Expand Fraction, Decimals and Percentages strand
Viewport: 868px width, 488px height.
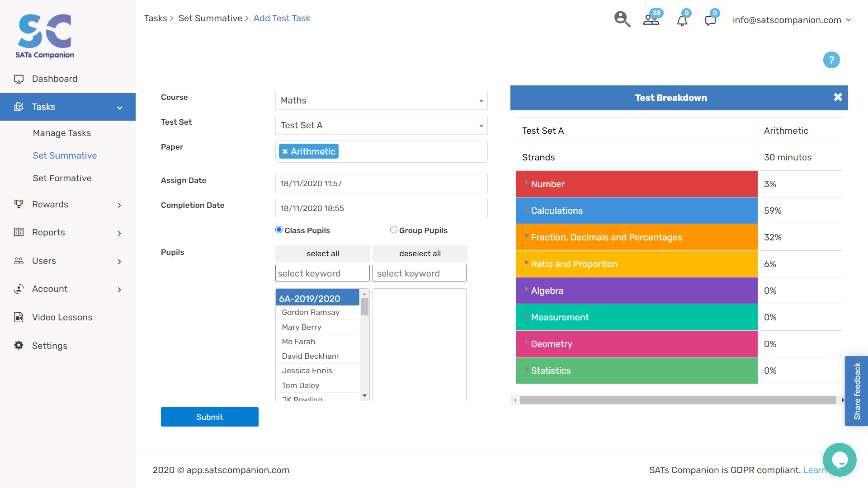coord(637,237)
